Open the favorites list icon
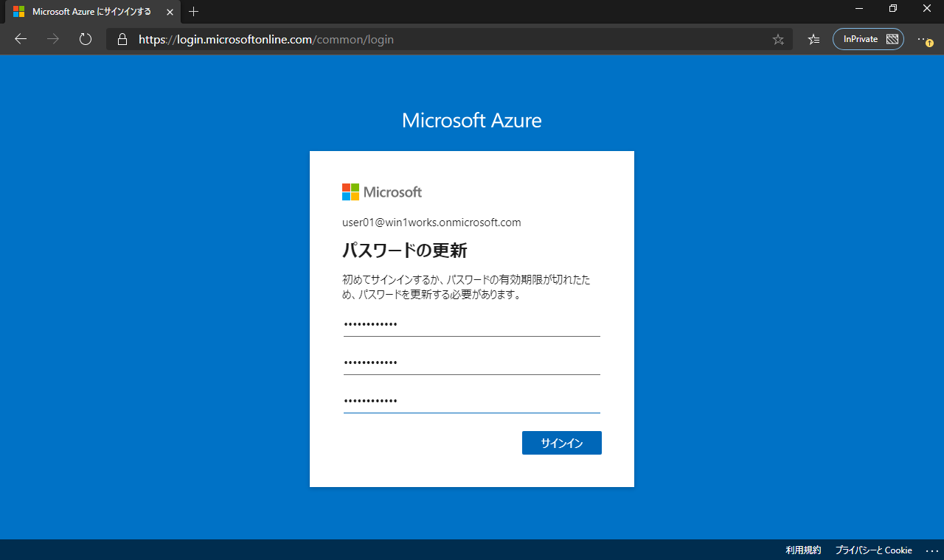This screenshot has height=560, width=944. 813,40
